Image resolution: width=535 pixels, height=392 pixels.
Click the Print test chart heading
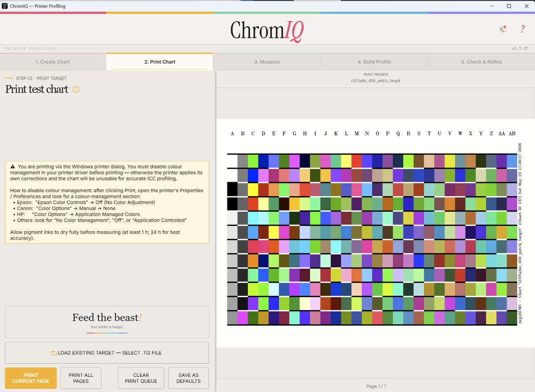tap(37, 89)
